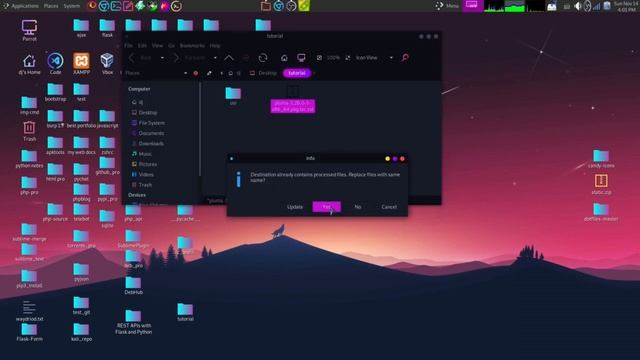Open Downloads in the sidebar
Viewport: 640px width, 360px height.
148,144
